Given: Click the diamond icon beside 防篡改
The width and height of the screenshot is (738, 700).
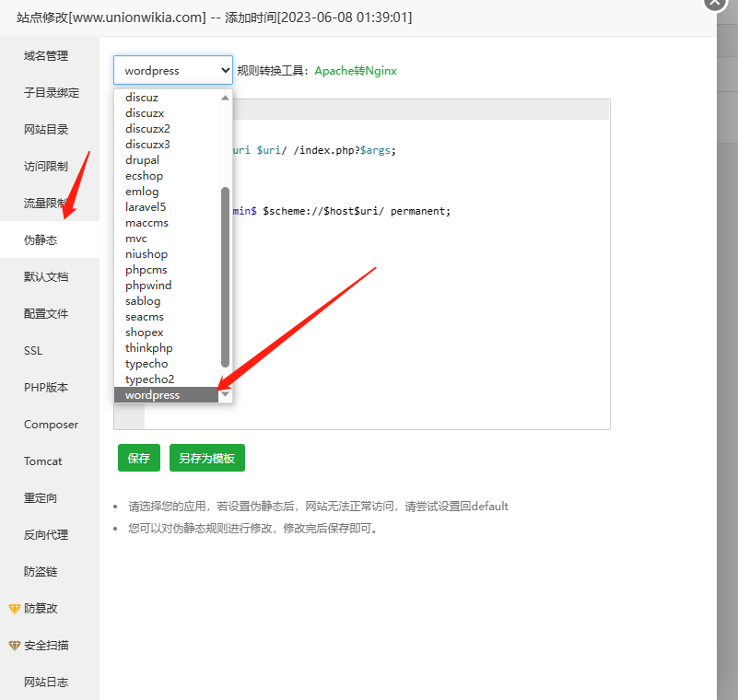Looking at the screenshot, I should (15, 609).
